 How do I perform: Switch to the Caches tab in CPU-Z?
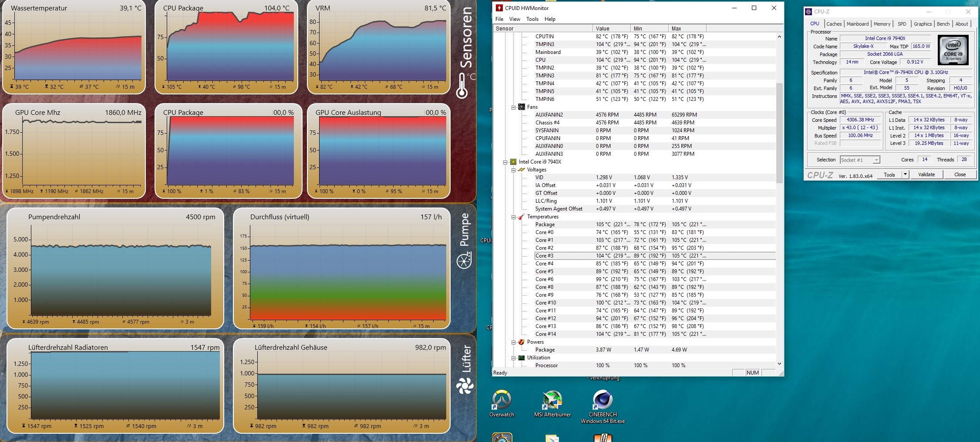(x=834, y=24)
